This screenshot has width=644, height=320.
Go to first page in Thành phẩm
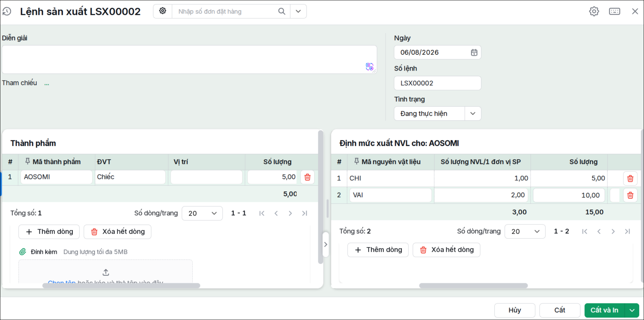pyautogui.click(x=262, y=213)
